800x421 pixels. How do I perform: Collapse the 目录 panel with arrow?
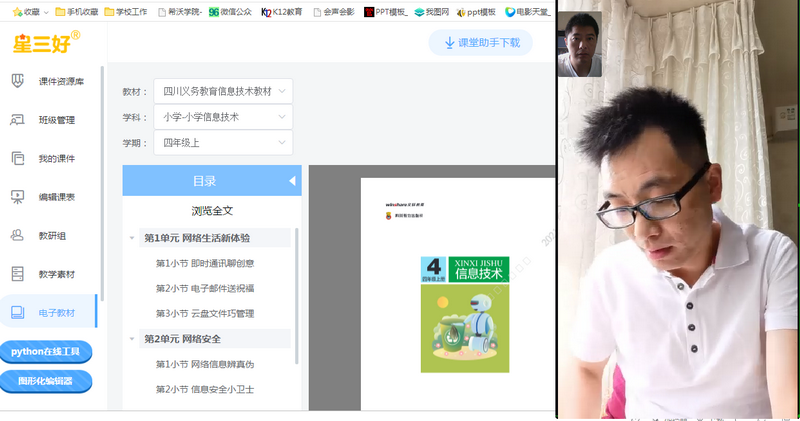click(x=292, y=181)
